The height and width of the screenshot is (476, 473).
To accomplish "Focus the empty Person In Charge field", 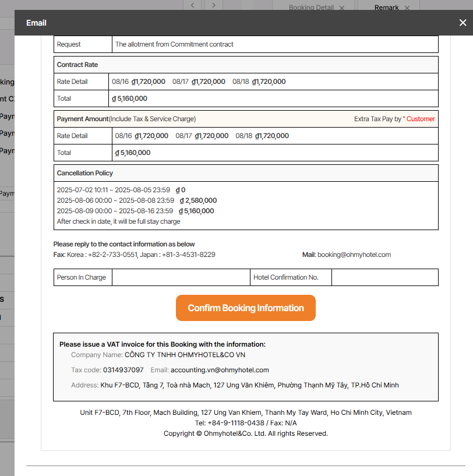I will 181,277.
